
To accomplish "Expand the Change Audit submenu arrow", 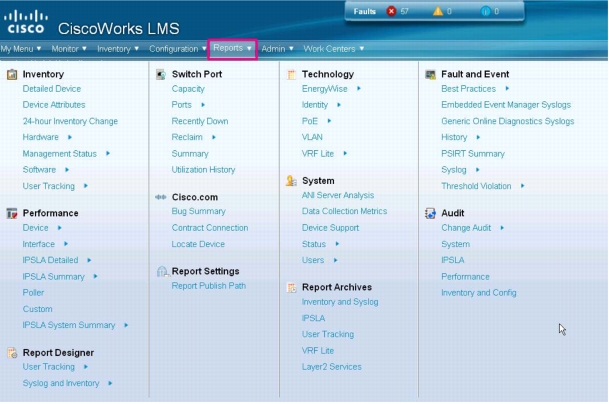I will coord(502,228).
